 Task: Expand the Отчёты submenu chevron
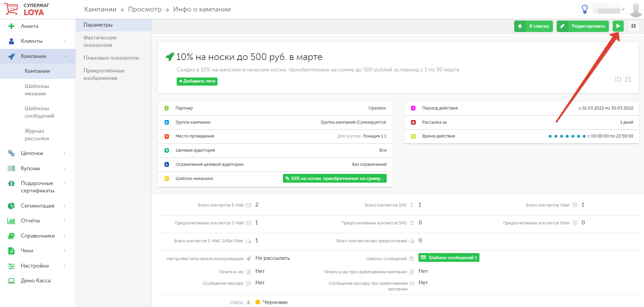click(x=64, y=221)
